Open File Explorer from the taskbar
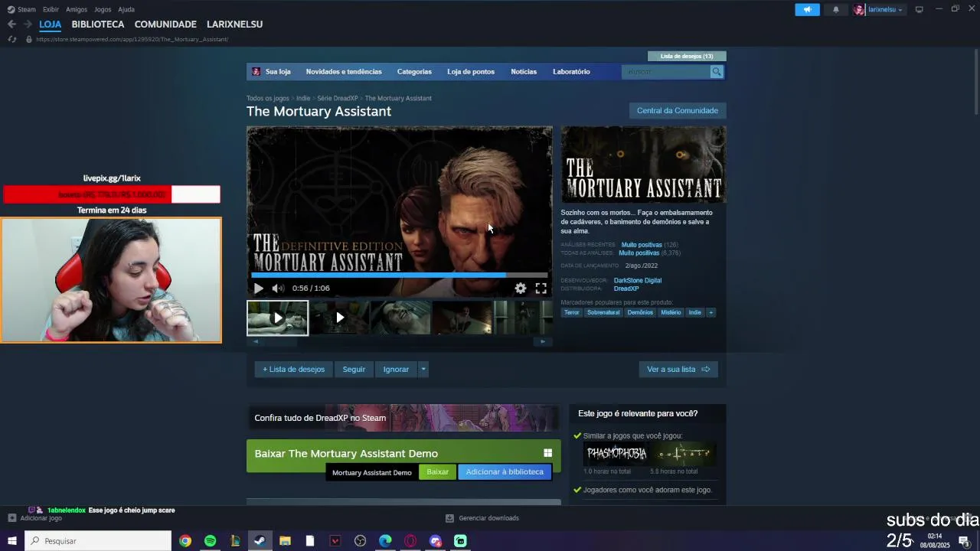The width and height of the screenshot is (980, 551). [285, 541]
